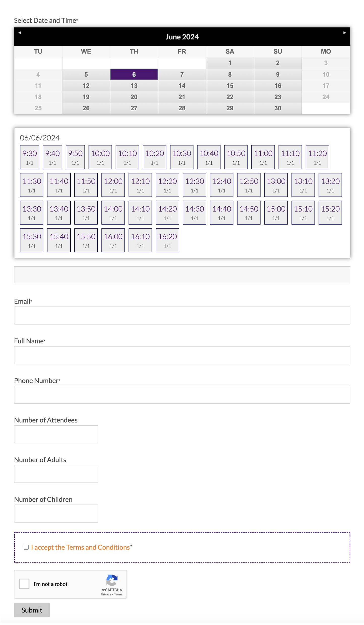Pick the 14:30 time slot
364x625 pixels.
click(x=194, y=213)
